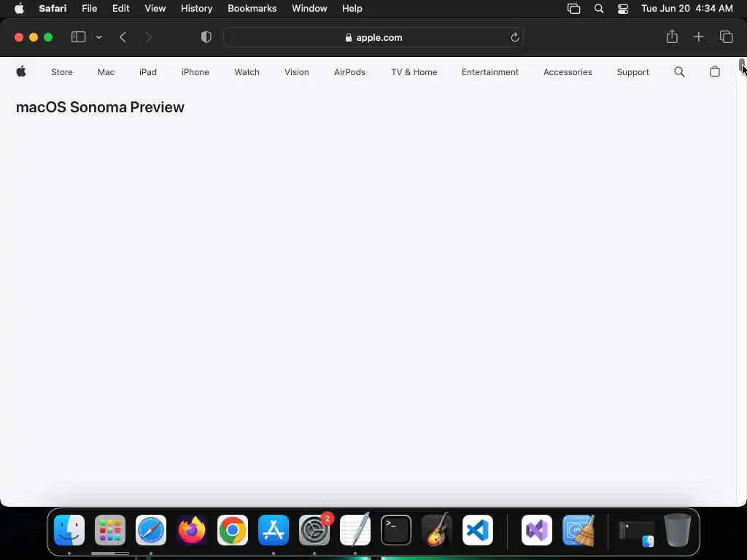747x560 pixels.
Task: Open GarageBand from the Dock
Action: tap(437, 529)
